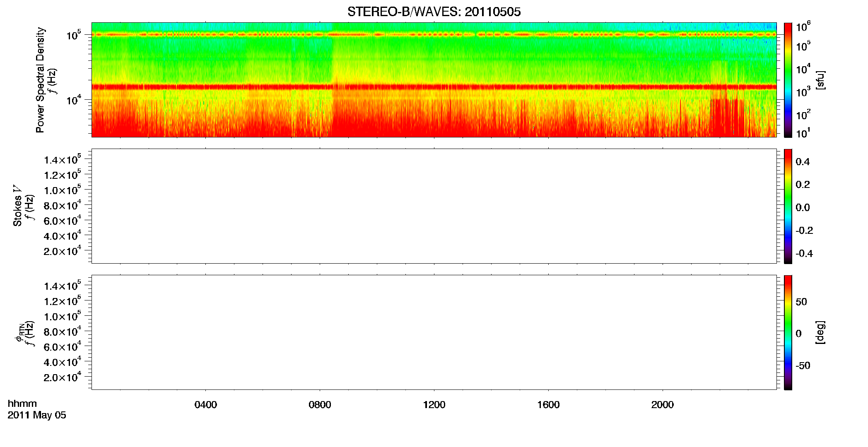Click the [sfu] unit label
The height and width of the screenshot is (447, 868).
pos(820,80)
